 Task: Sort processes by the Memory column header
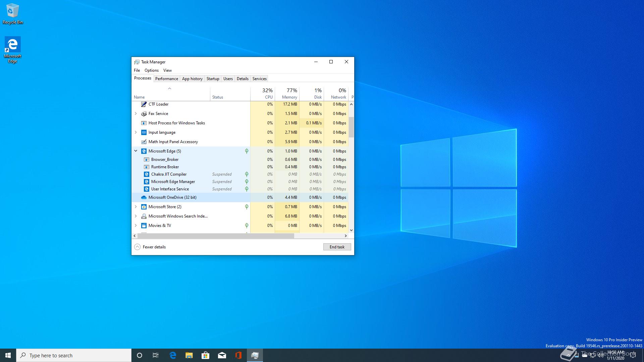pos(287,94)
